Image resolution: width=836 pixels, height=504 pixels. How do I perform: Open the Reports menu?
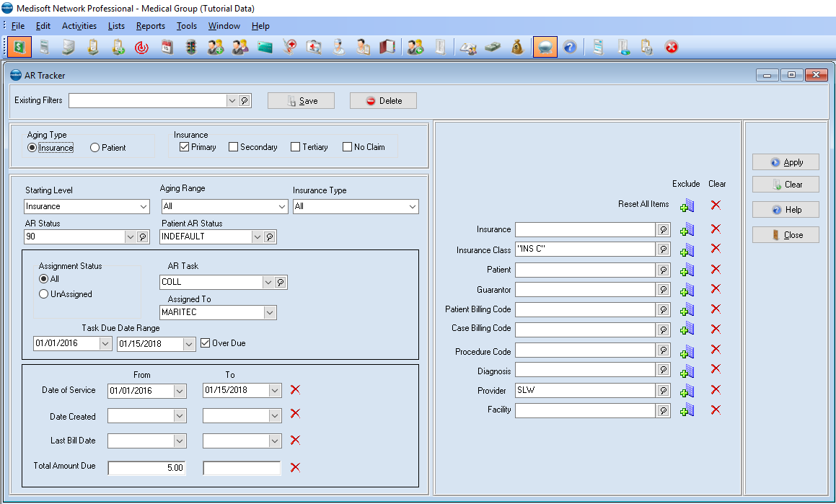coord(150,25)
